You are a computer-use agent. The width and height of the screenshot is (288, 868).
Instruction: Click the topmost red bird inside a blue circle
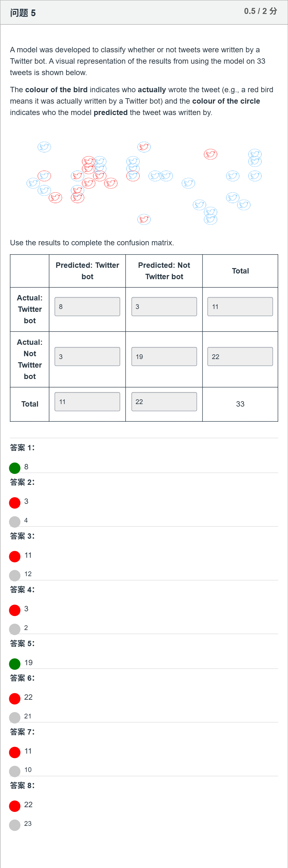coord(144,147)
